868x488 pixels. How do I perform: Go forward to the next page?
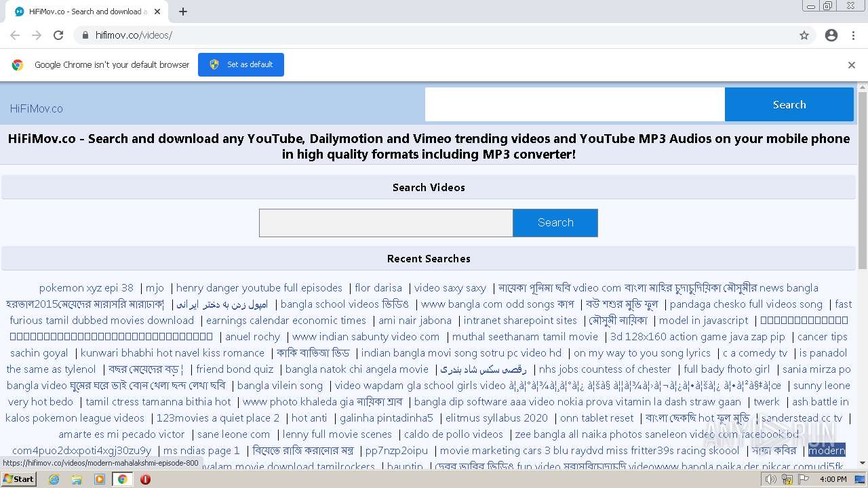tap(37, 35)
